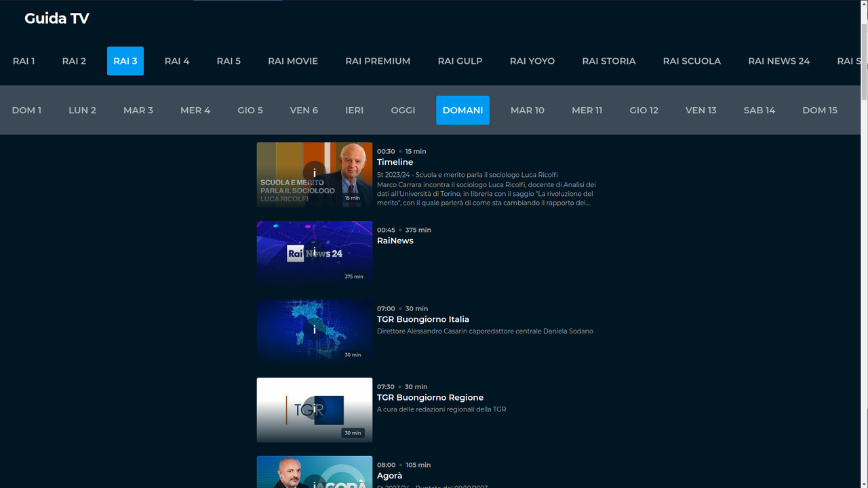This screenshot has height=488, width=868.
Task: Go to RAI STORIA channel
Action: click(x=609, y=61)
